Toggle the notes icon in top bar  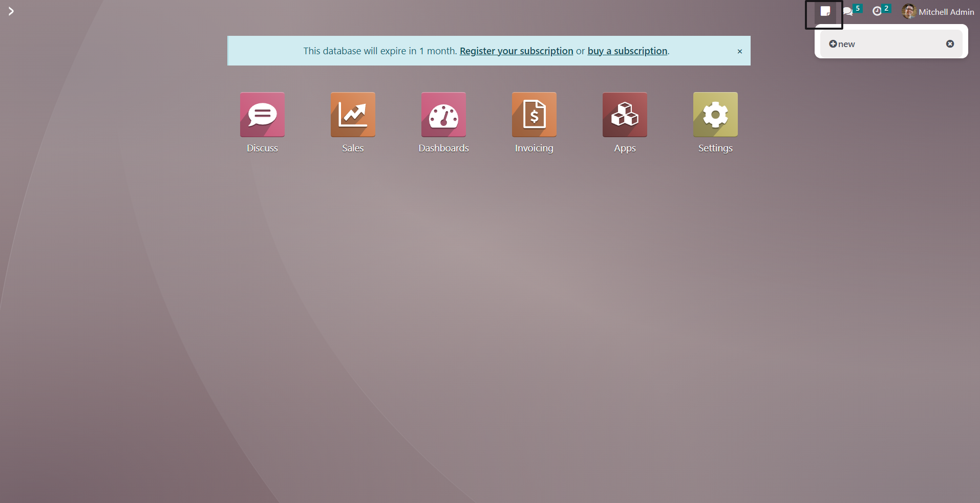[x=825, y=11]
